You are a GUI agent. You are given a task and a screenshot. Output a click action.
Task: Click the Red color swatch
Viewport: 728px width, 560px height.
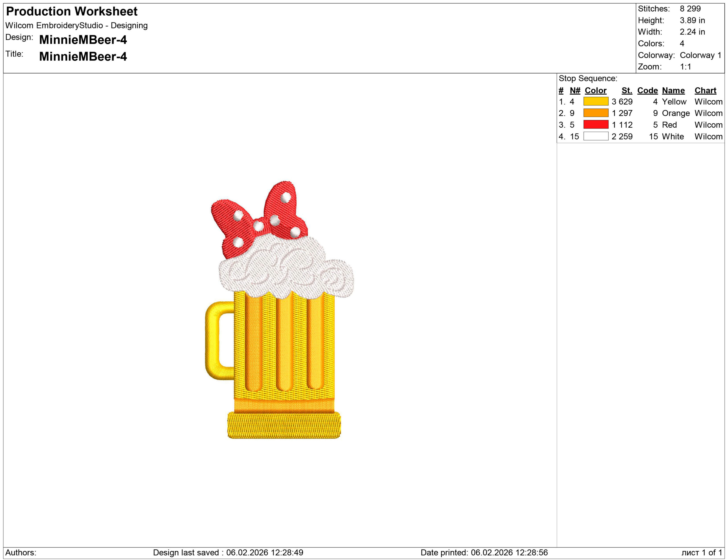[596, 125]
